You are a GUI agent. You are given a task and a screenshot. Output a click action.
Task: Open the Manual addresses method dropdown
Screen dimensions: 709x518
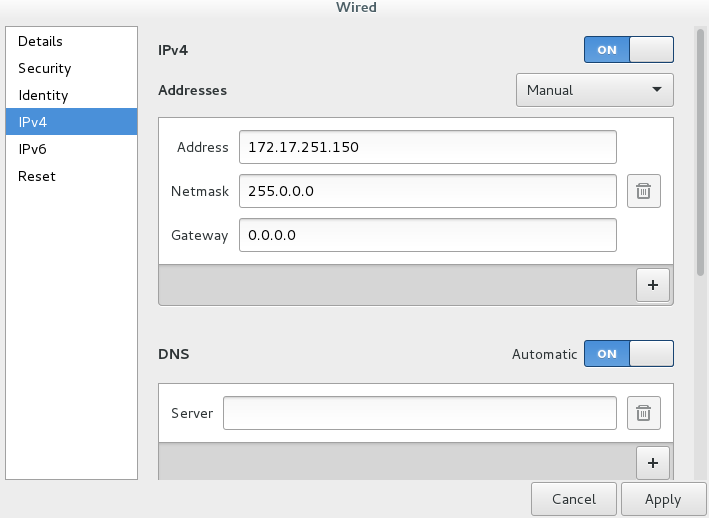[x=594, y=90]
